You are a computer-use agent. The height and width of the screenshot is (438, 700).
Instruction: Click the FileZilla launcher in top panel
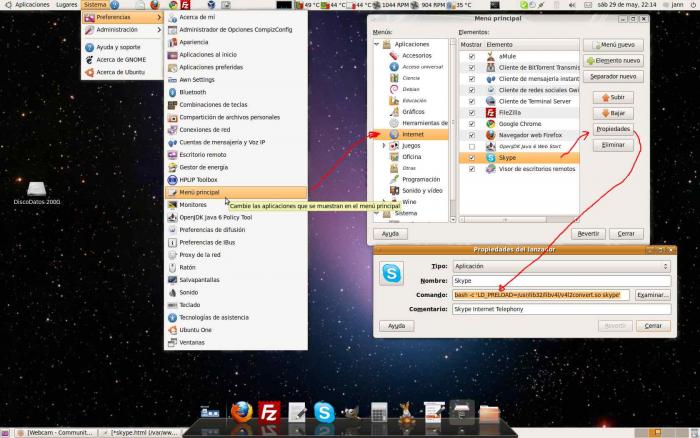pos(185,5)
